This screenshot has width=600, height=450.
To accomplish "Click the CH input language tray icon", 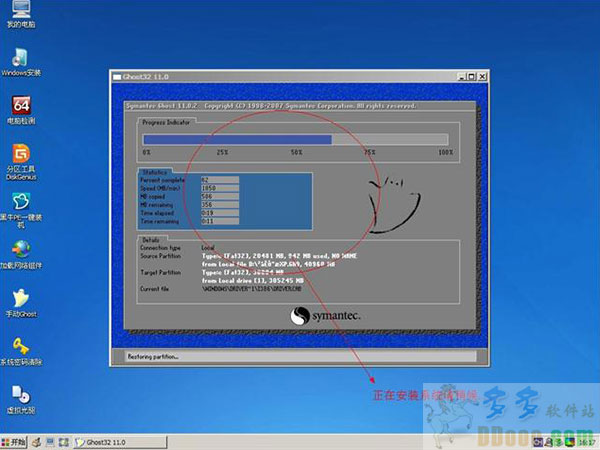I will 538,442.
